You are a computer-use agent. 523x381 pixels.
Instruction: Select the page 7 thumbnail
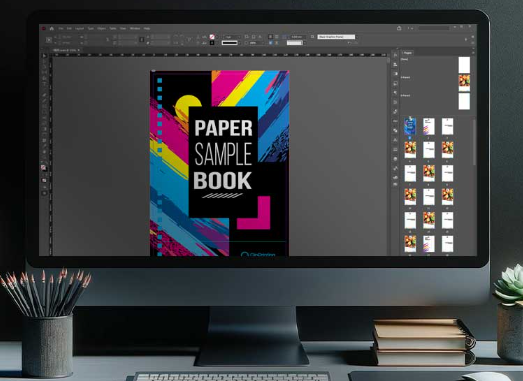point(410,173)
